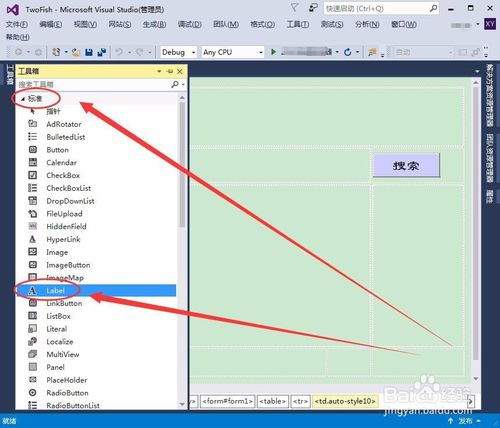Open the 工具(T) menu

coord(298,24)
